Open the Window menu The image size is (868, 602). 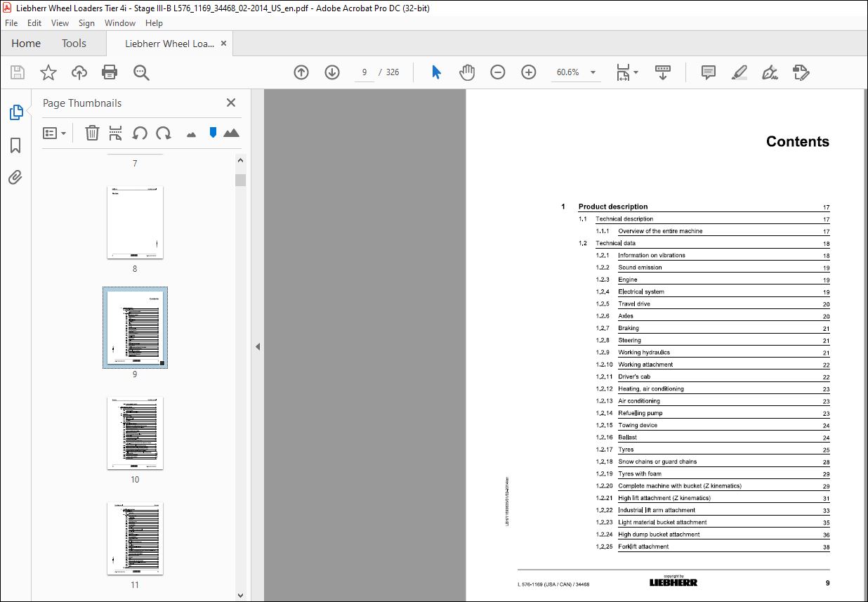(120, 23)
